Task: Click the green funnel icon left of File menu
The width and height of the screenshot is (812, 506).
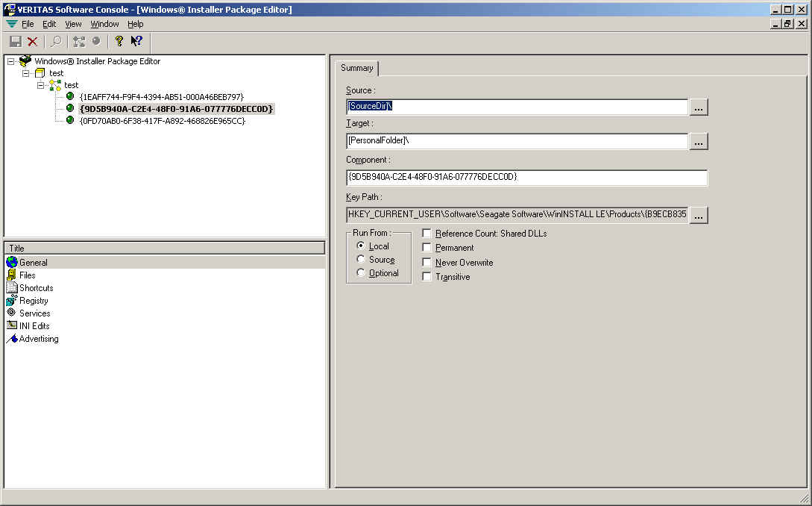Action: [x=11, y=24]
